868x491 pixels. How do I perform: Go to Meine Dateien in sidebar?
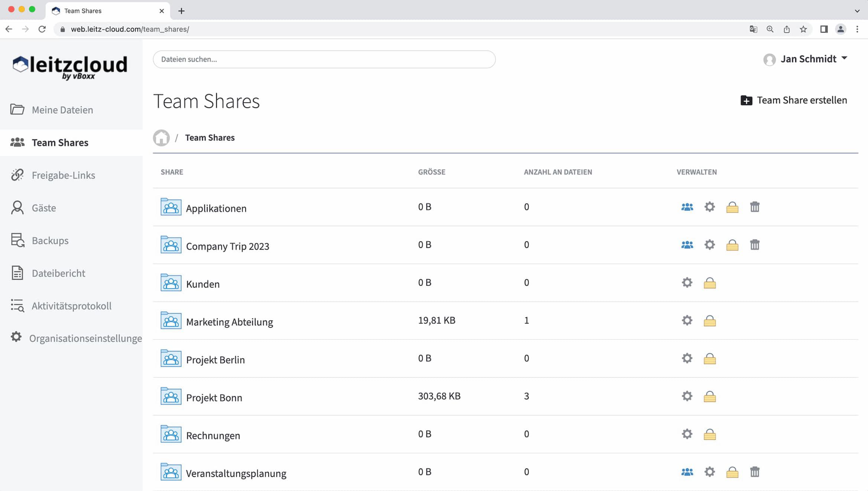pos(62,110)
